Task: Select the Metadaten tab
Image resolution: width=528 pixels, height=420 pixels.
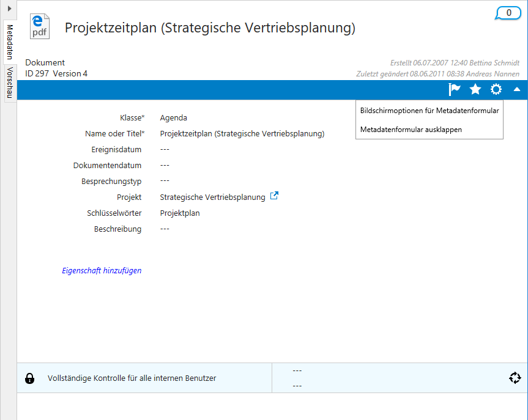Action: click(x=10, y=42)
